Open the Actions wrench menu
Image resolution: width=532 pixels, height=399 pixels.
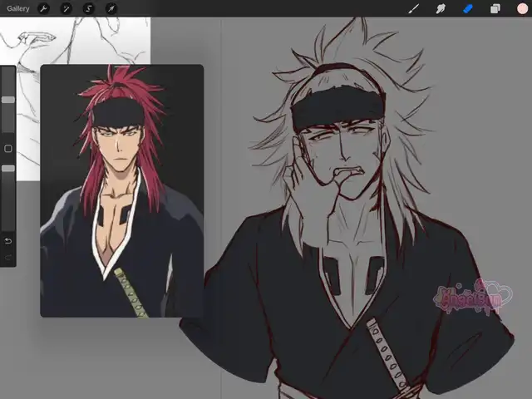tap(44, 8)
